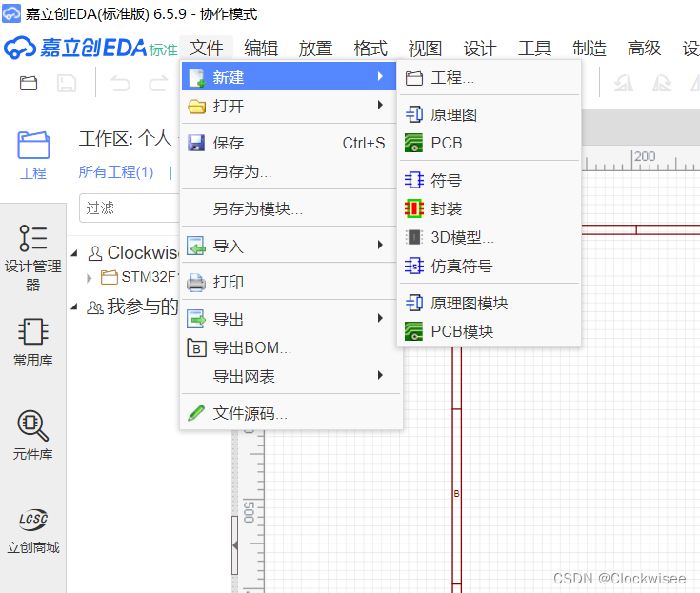Select 符号 from the new submenu
This screenshot has width=700, height=593.
click(x=446, y=180)
